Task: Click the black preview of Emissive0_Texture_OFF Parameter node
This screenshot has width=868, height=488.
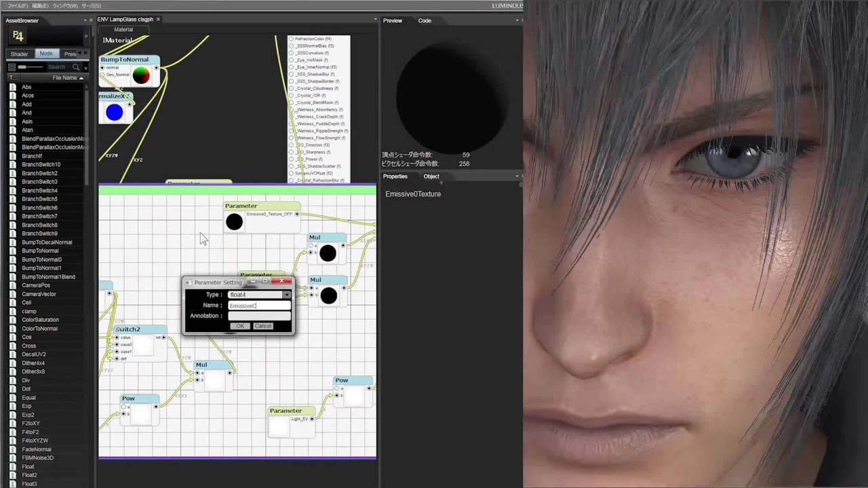Action: (234, 222)
